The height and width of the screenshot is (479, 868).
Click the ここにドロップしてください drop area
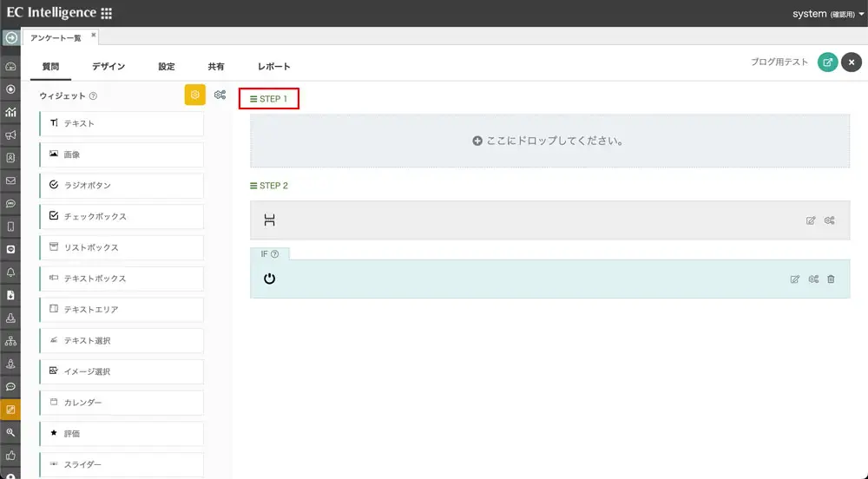549,141
